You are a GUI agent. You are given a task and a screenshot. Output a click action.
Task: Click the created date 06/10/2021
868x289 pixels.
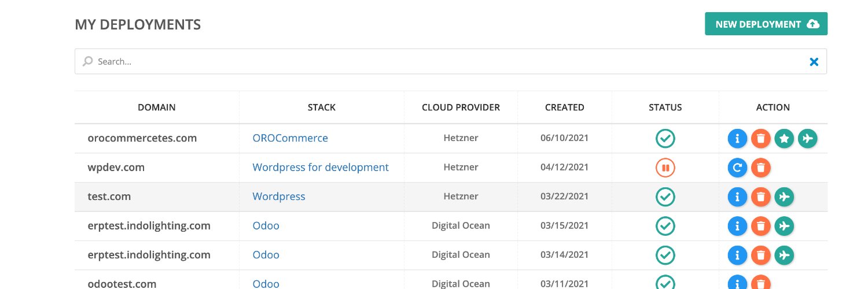click(x=565, y=138)
